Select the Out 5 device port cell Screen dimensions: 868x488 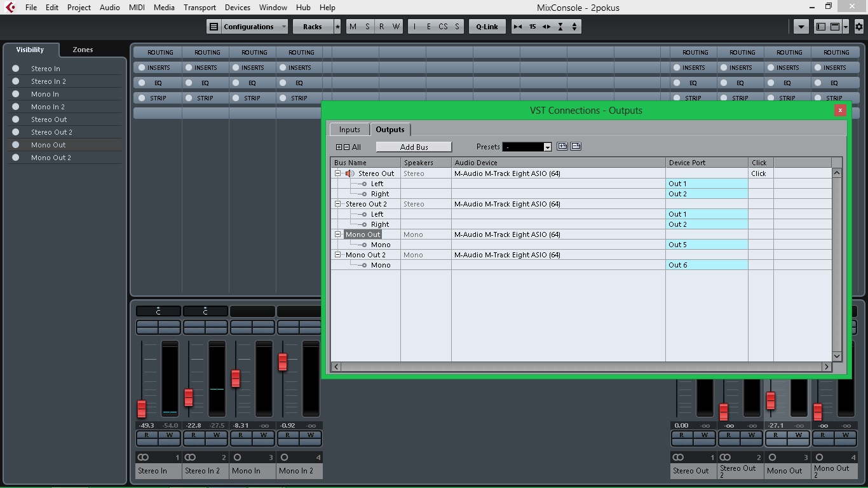[x=706, y=245]
